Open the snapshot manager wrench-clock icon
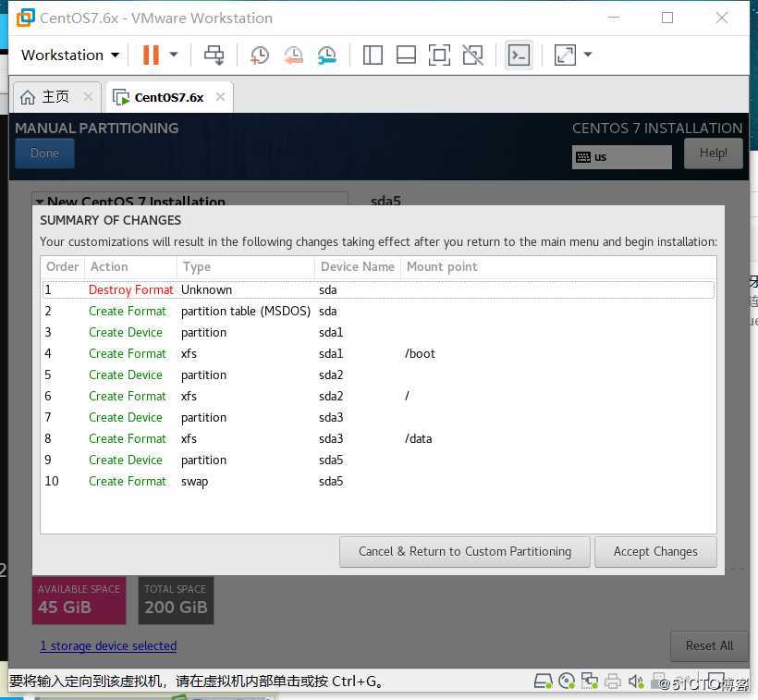This screenshot has height=700, width=758. point(327,55)
